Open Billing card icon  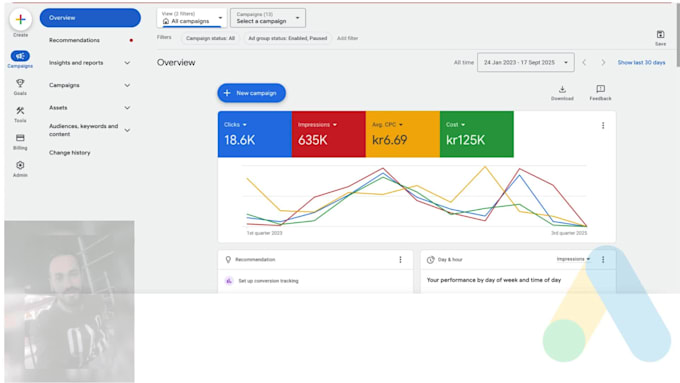pyautogui.click(x=20, y=138)
